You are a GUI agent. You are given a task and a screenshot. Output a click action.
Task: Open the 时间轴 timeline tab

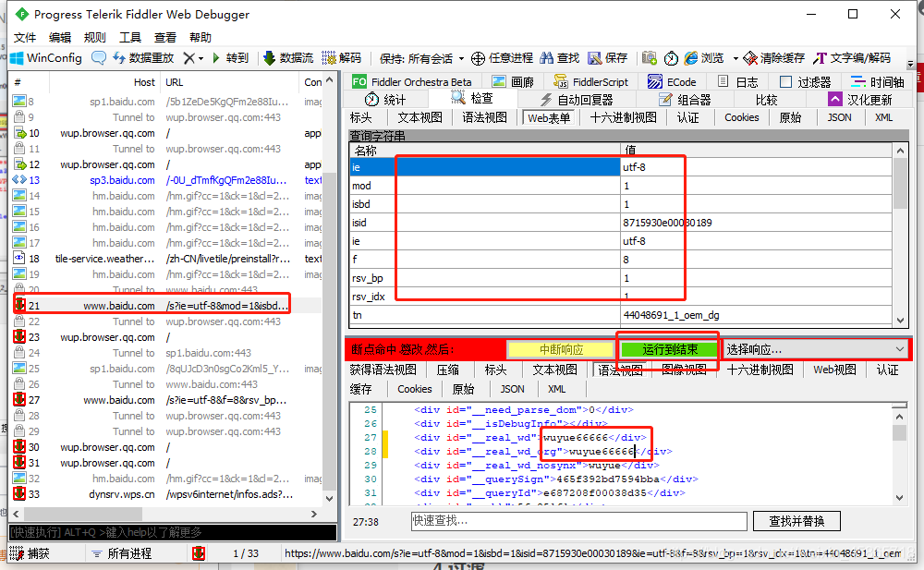(878, 82)
